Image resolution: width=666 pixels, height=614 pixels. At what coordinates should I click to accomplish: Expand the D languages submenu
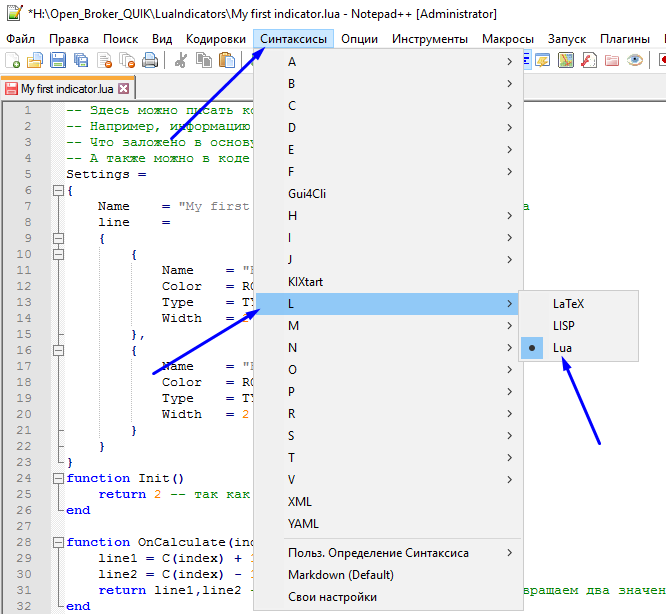[x=388, y=128]
